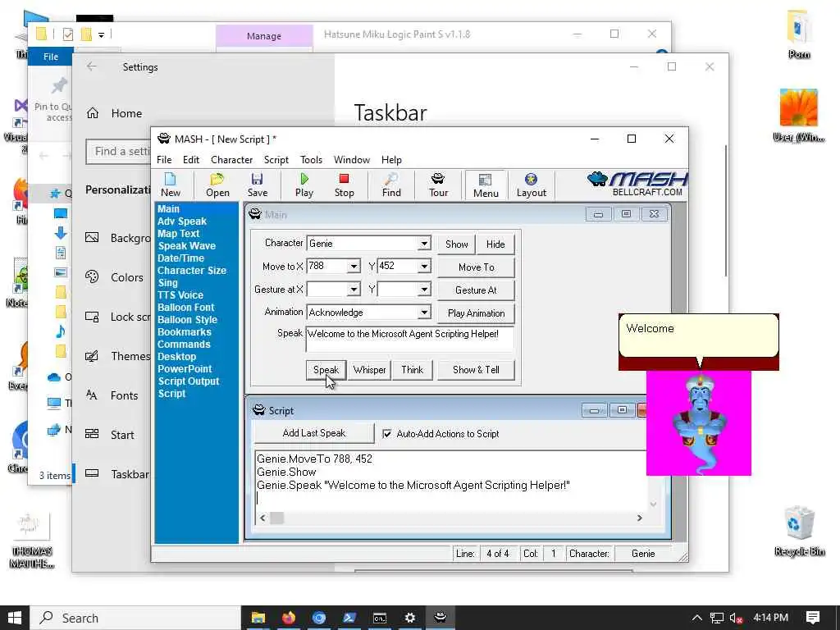Click the Whisper button
Screen dimensions: 840x630
tap(370, 370)
